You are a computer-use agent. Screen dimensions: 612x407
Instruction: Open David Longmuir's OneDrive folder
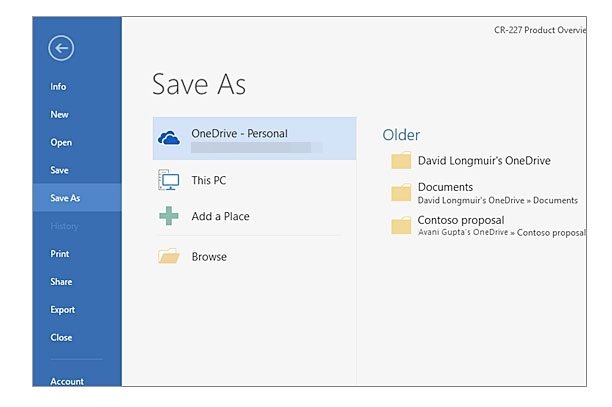pyautogui.click(x=484, y=160)
